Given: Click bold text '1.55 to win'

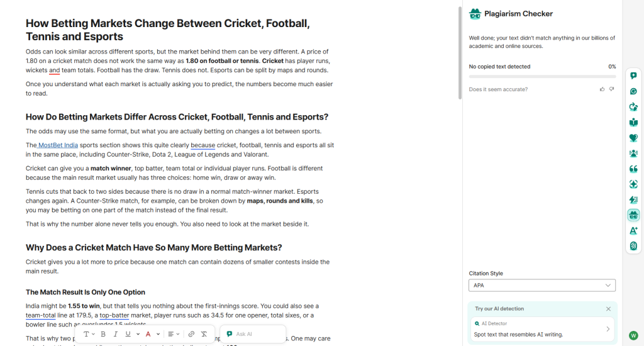Looking at the screenshot, I should tap(84, 306).
